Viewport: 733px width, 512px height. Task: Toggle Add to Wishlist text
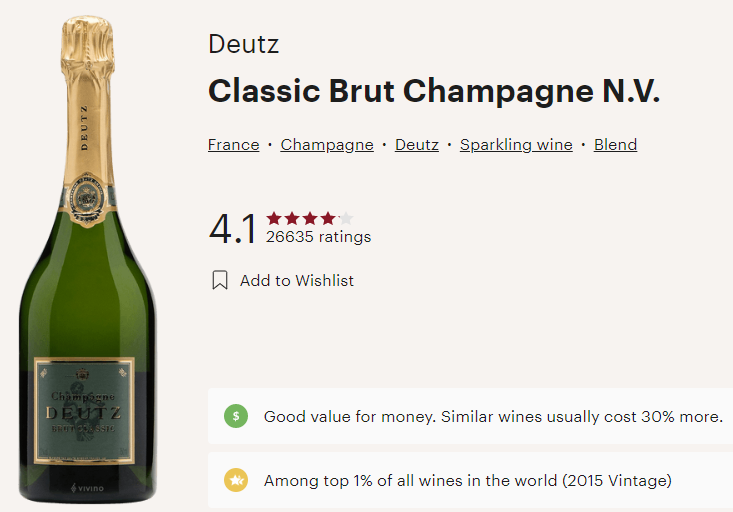click(297, 281)
